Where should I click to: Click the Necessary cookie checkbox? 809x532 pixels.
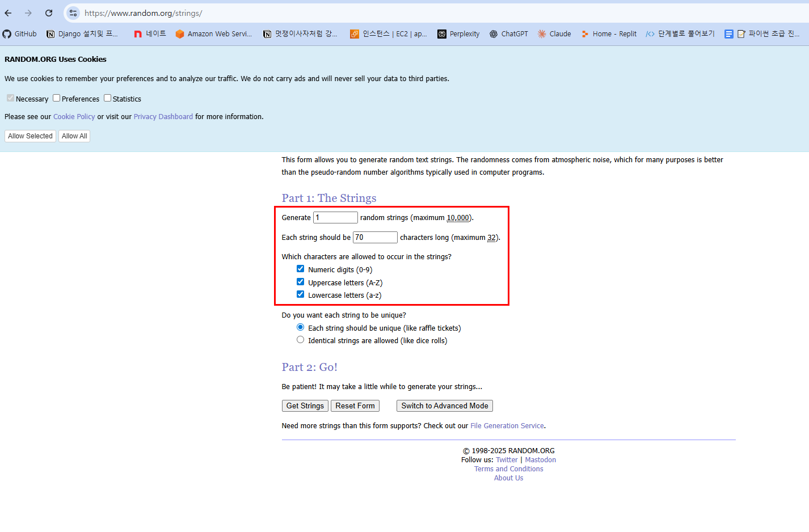coord(10,98)
